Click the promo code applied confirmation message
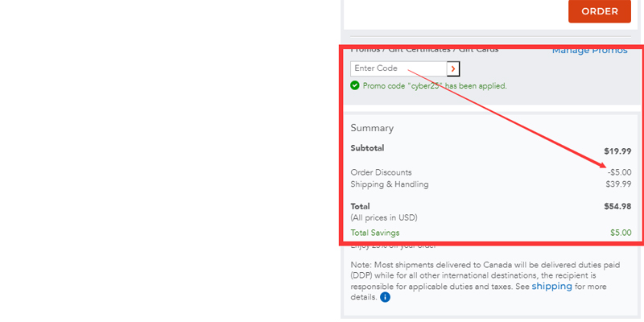Viewport: 644px width, 322px height. (434, 85)
